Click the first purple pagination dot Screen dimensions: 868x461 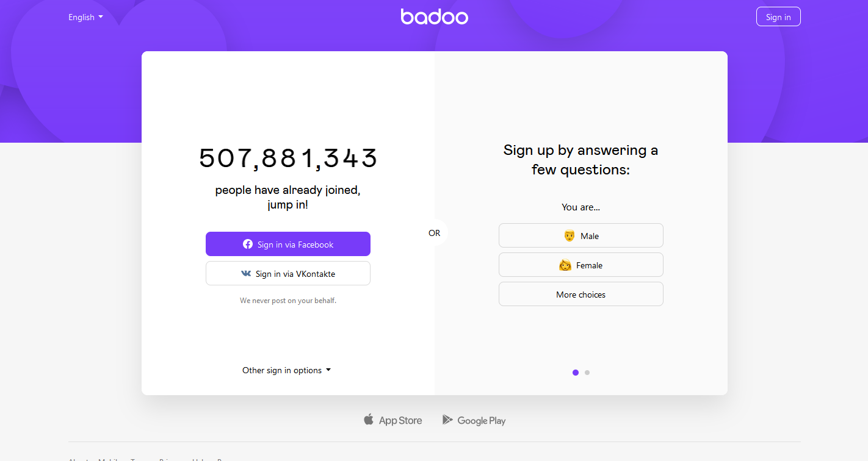tap(576, 373)
